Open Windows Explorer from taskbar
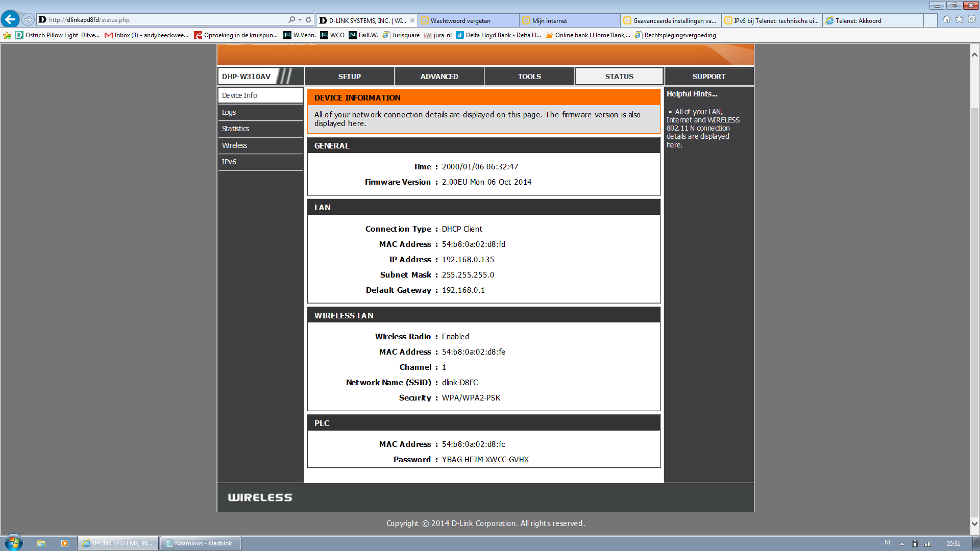 (x=41, y=543)
